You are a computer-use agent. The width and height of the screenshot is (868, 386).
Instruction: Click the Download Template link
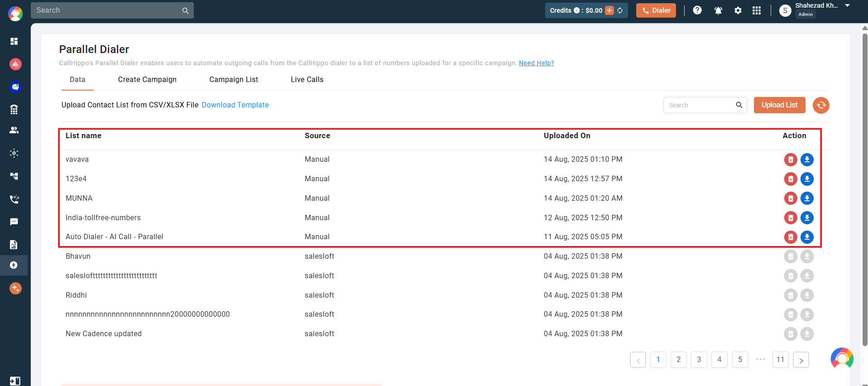point(235,105)
